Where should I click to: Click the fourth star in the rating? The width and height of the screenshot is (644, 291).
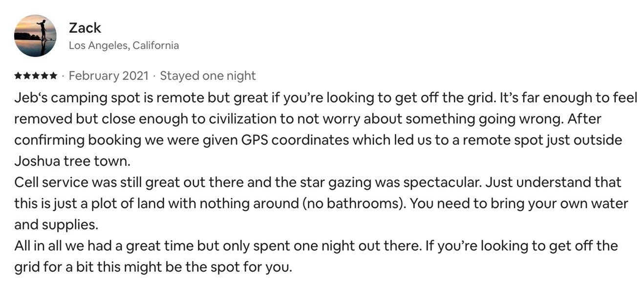click(x=44, y=76)
